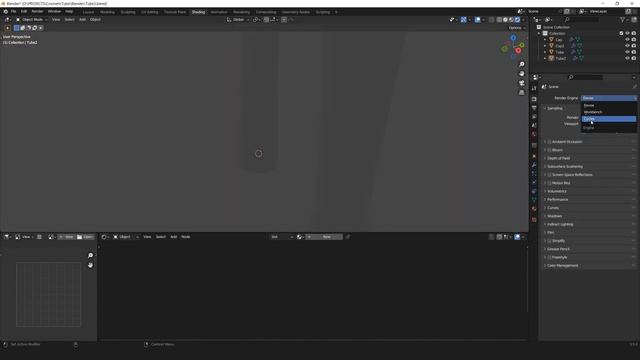The height and width of the screenshot is (360, 640).
Task: Click the outliner filter funnel icon
Action: point(623,20)
